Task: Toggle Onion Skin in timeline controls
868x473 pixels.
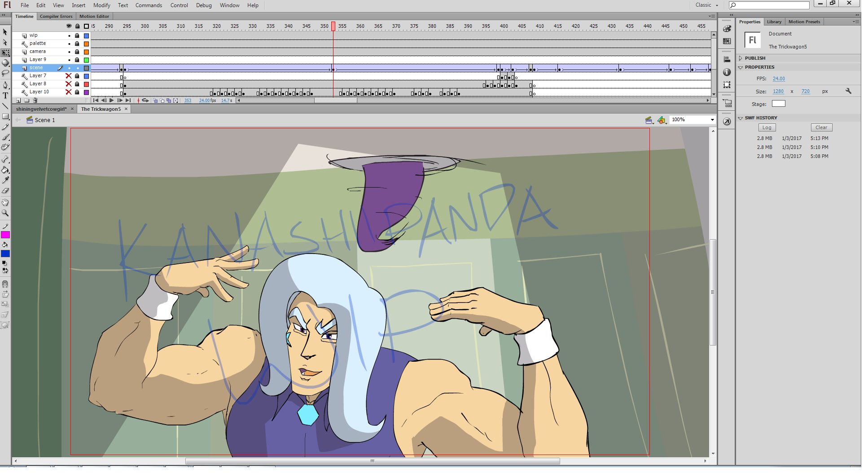Action: click(155, 101)
